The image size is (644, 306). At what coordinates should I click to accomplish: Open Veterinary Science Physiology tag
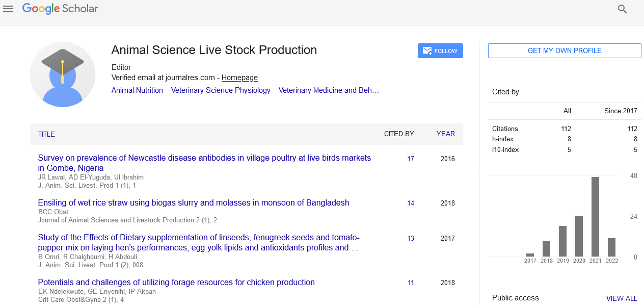[x=221, y=90]
